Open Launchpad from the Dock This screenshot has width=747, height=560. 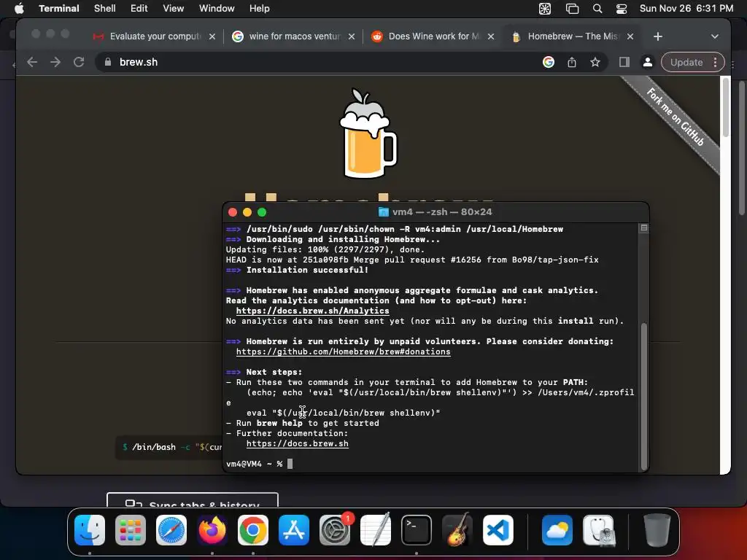(x=131, y=530)
